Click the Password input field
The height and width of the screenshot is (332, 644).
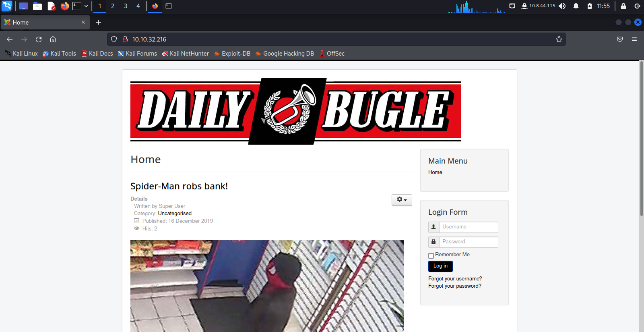(x=469, y=242)
